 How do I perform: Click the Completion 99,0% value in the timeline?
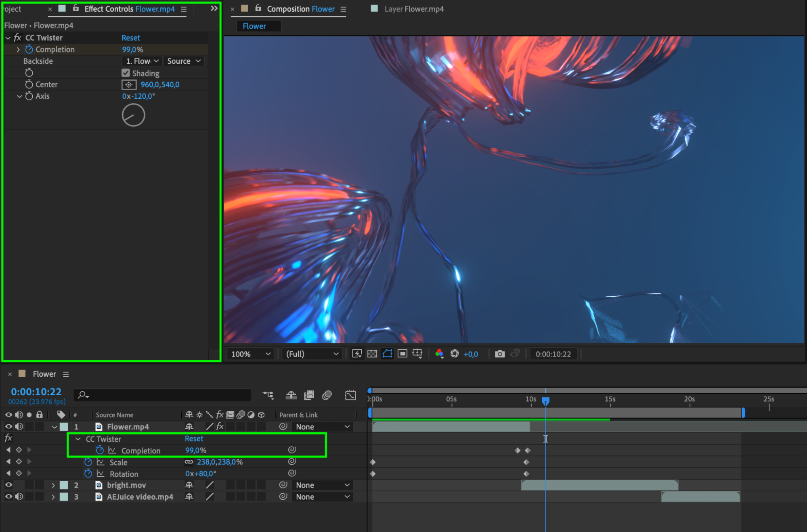coord(196,450)
